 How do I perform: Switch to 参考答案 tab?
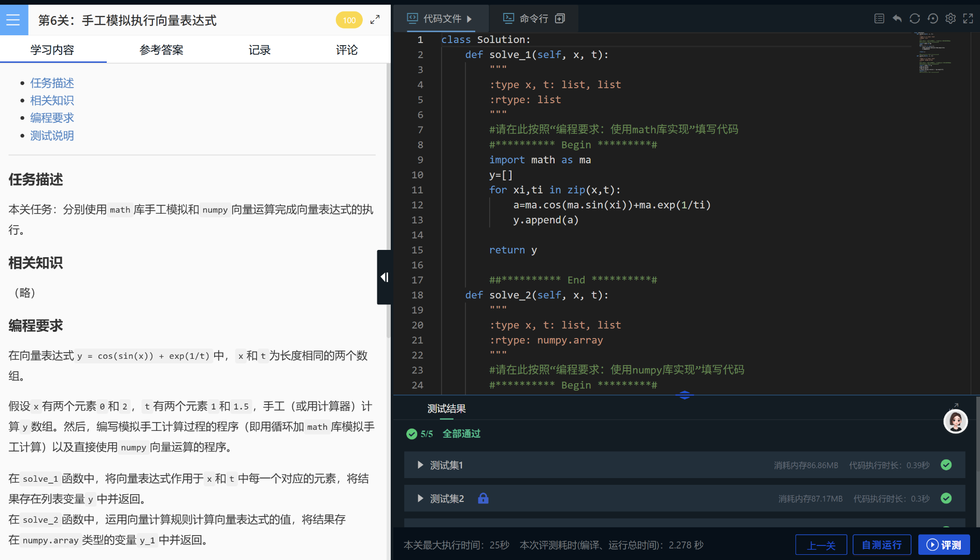pyautogui.click(x=161, y=50)
